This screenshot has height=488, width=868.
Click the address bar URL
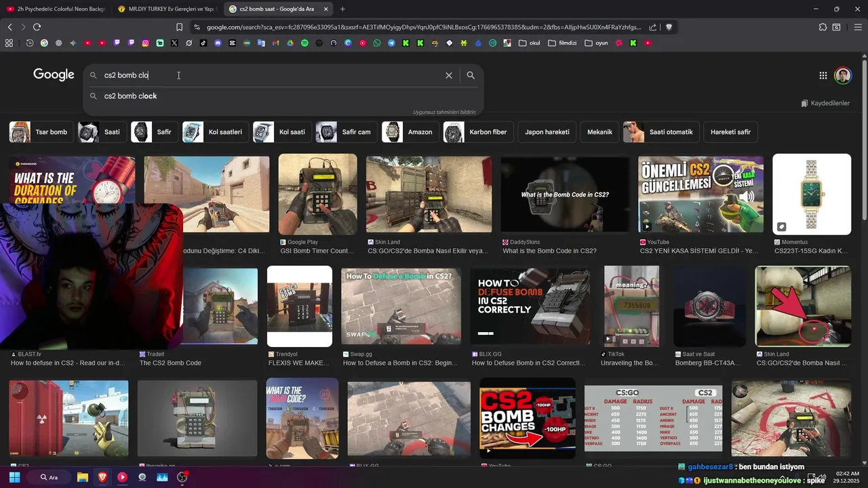[x=423, y=27]
